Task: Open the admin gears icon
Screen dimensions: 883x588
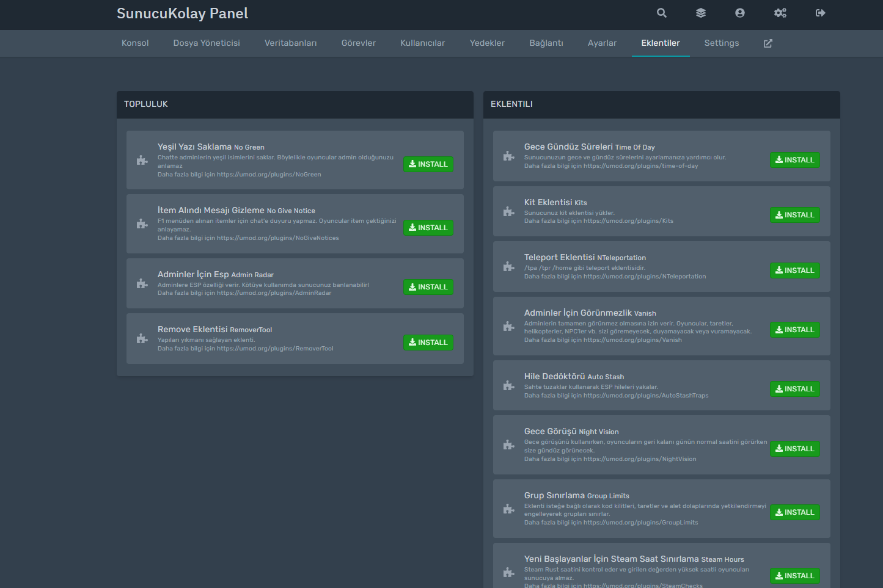Action: coord(780,13)
